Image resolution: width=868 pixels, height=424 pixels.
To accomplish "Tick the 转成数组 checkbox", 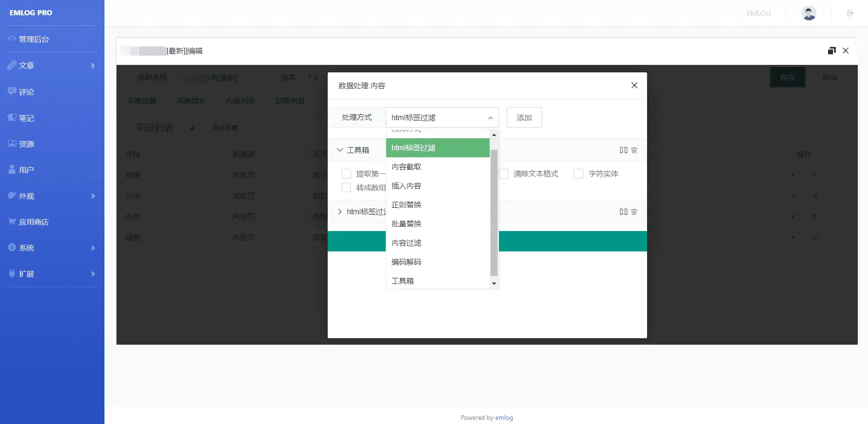I will (346, 187).
